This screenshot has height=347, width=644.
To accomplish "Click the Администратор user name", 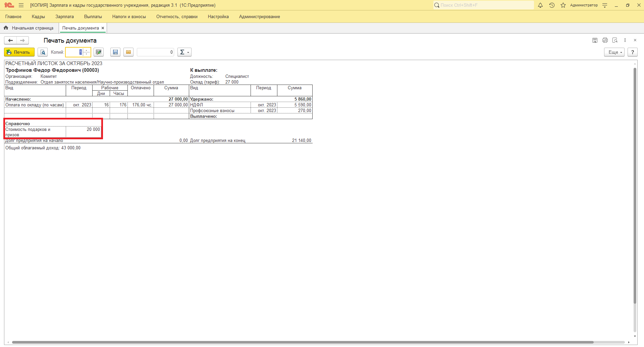I will tap(584, 5).
